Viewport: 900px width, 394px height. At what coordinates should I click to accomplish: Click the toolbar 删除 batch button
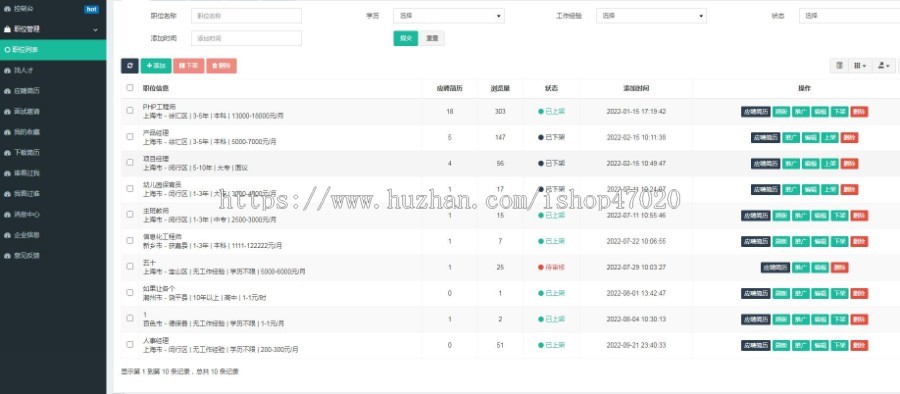click(x=222, y=66)
